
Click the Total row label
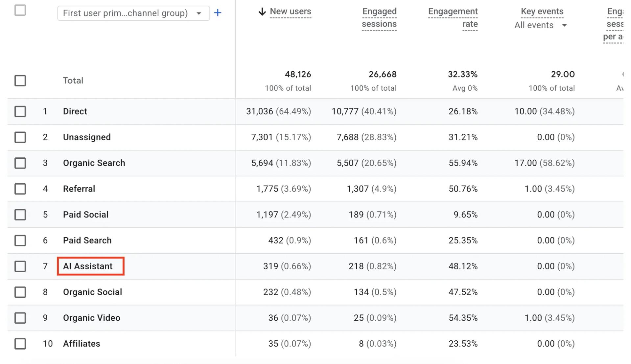73,80
